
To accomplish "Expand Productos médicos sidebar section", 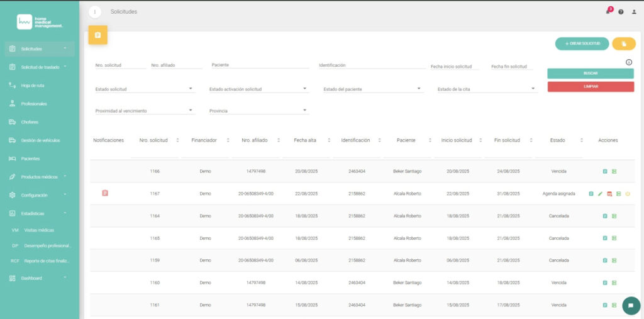I will point(39,177).
